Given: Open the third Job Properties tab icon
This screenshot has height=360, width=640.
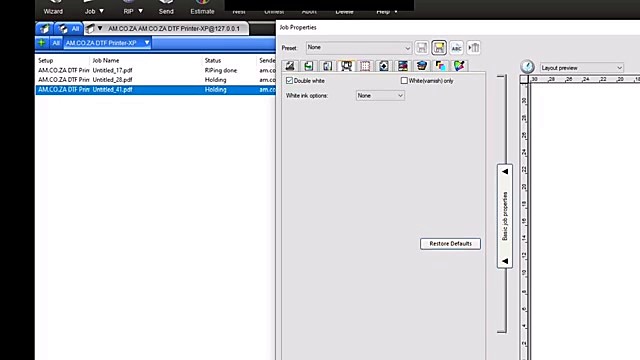Looking at the screenshot, I should point(327,66).
